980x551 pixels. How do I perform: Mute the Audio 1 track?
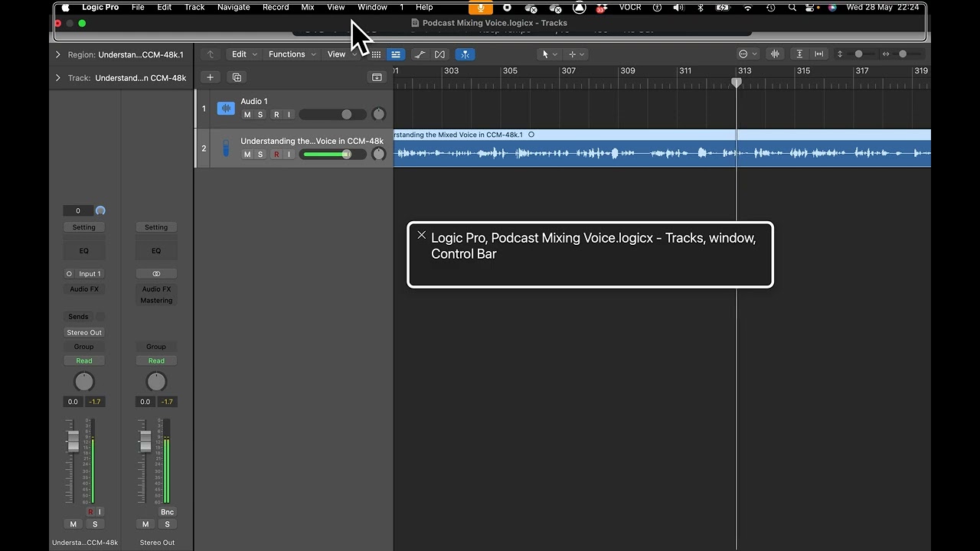coord(247,115)
